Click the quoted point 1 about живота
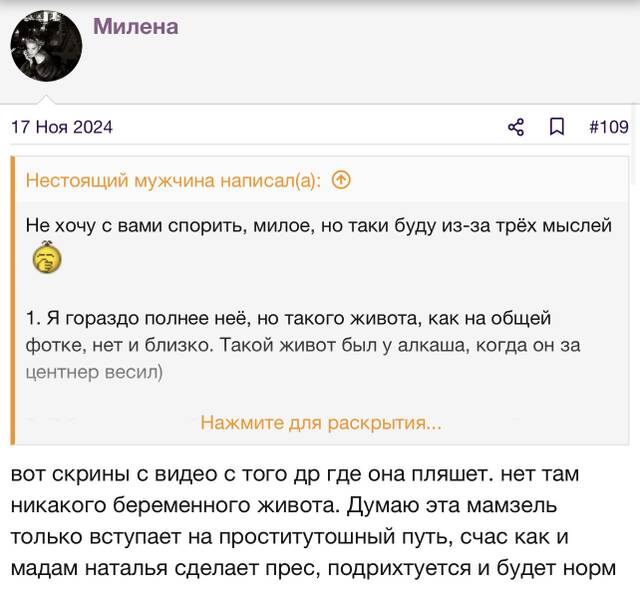Screen dimensions: 640x591 pyautogui.click(x=303, y=332)
